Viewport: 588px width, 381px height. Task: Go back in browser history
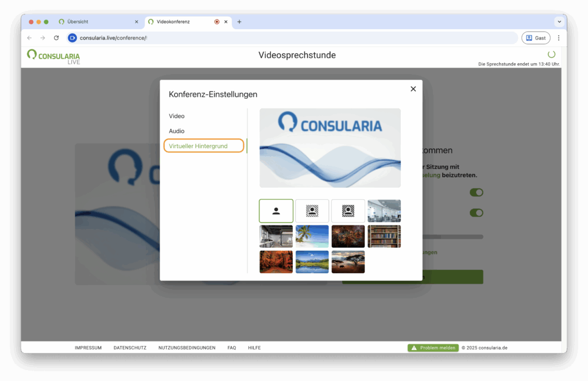(30, 38)
